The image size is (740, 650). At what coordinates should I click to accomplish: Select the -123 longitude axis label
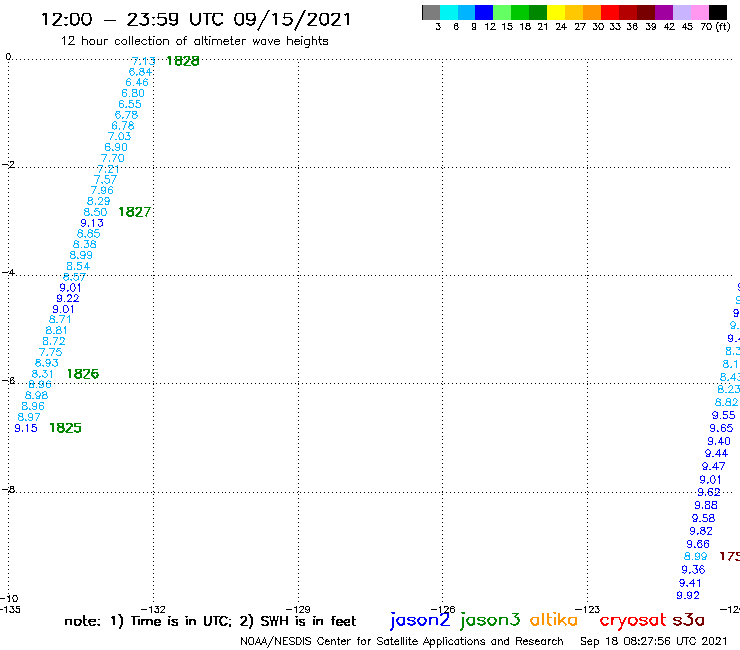coord(588,609)
